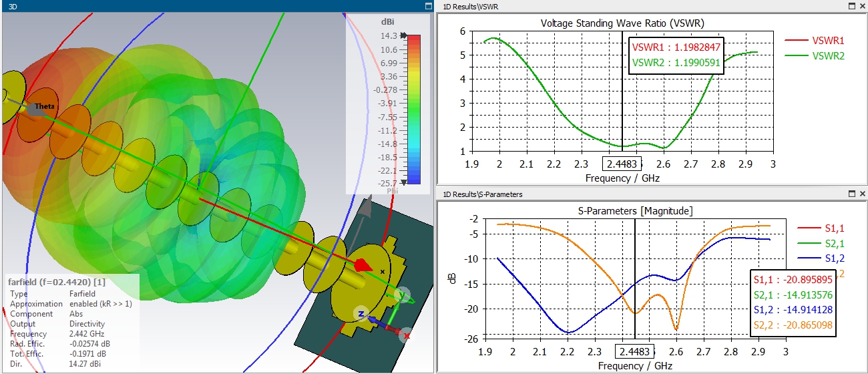Click the green y-axis handle circle
This screenshot has width=868, height=374.
point(401,295)
